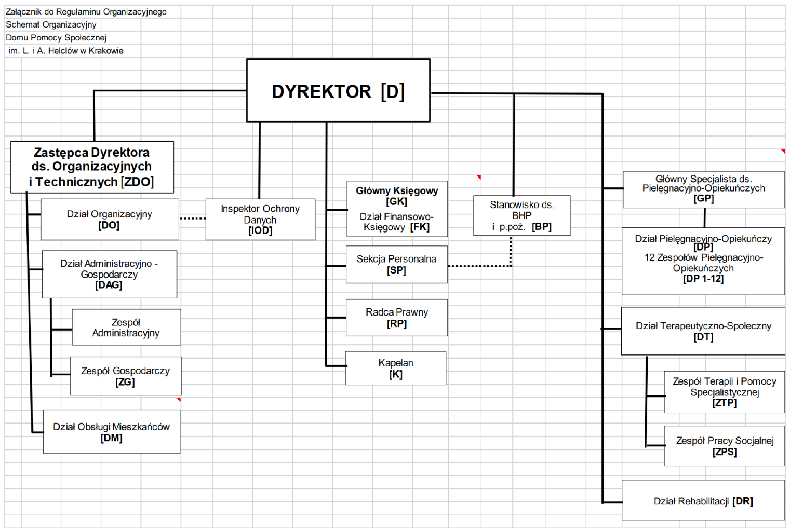Click the Zastępca Dyrektora [ZDO] box
The width and height of the screenshot is (790, 532).
point(92,167)
